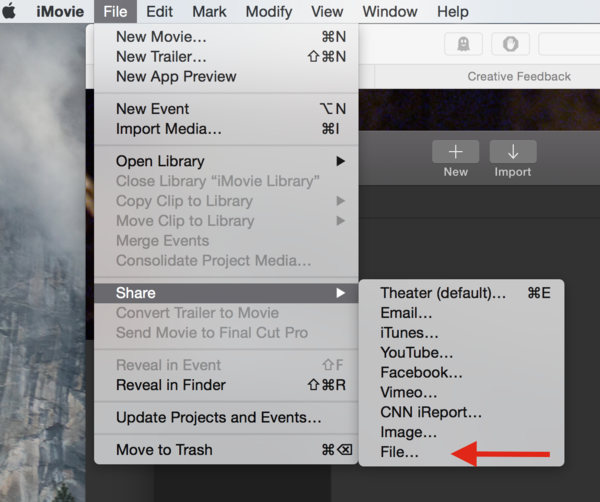Click the hand stop icon toolbar button
The image size is (600, 502).
tap(510, 44)
